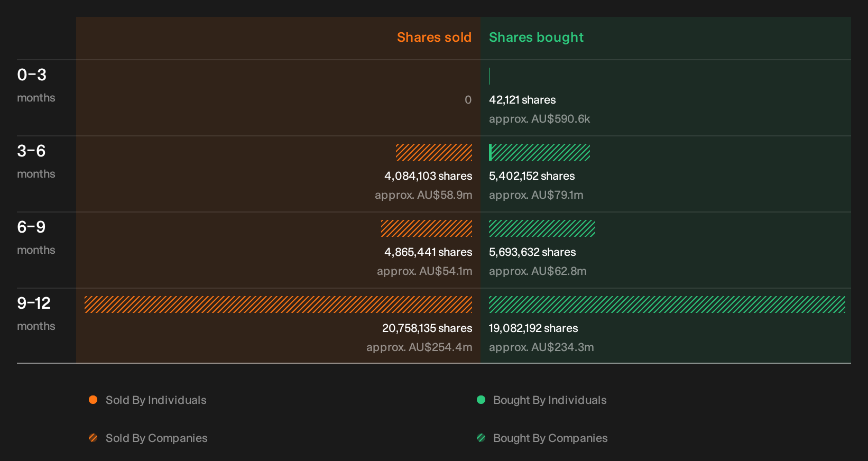Click the 42,121 shares value

click(x=522, y=100)
